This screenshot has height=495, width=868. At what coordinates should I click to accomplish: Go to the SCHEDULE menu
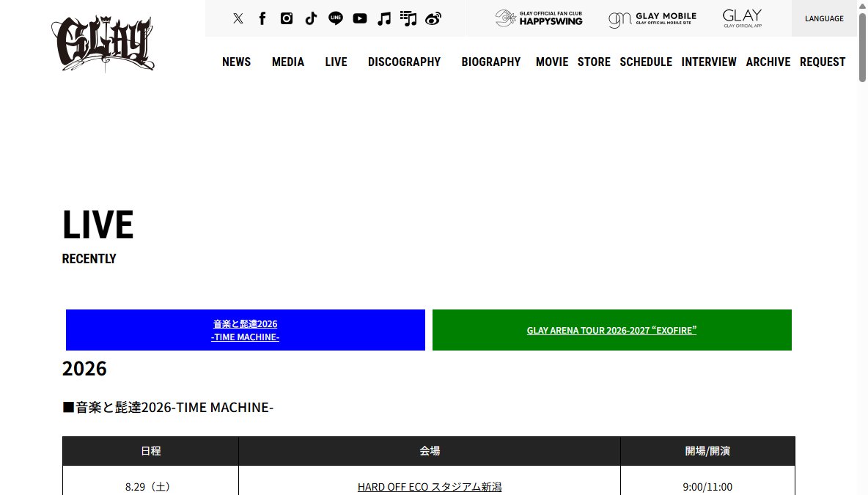coord(646,62)
